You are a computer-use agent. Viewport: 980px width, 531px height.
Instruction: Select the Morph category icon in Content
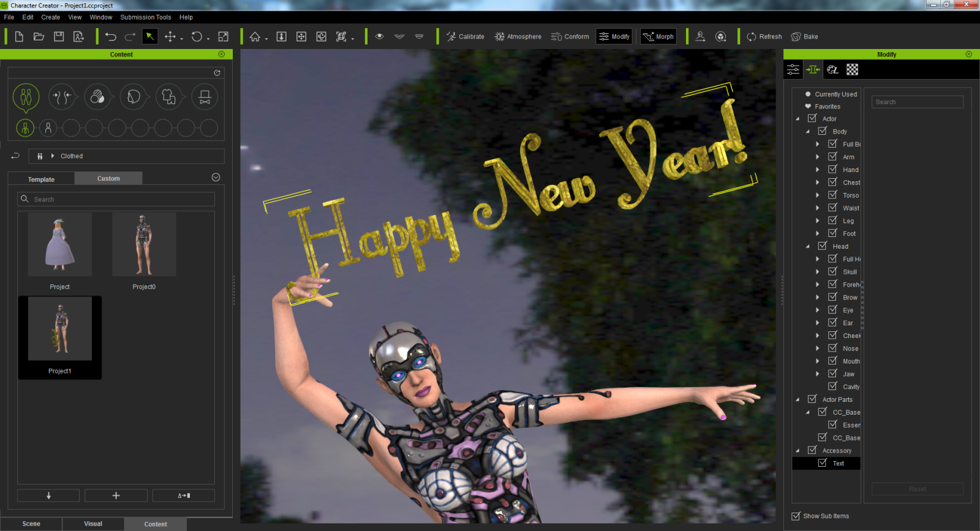[x=61, y=97]
